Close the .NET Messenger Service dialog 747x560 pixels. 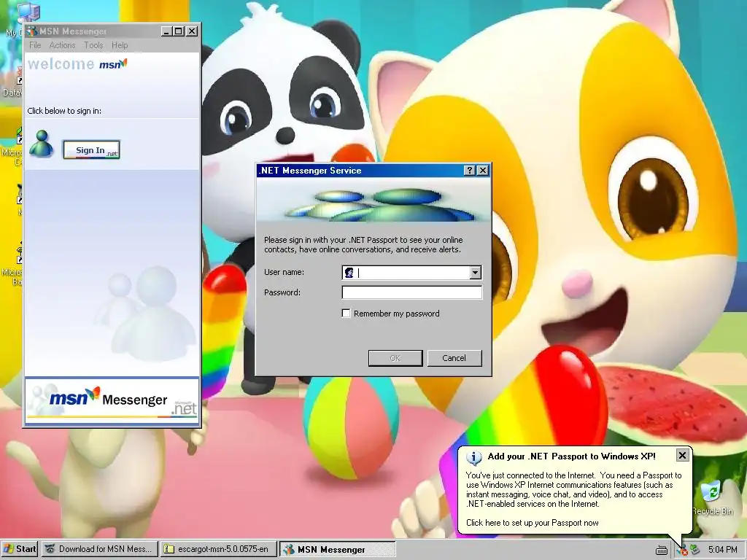tap(483, 171)
